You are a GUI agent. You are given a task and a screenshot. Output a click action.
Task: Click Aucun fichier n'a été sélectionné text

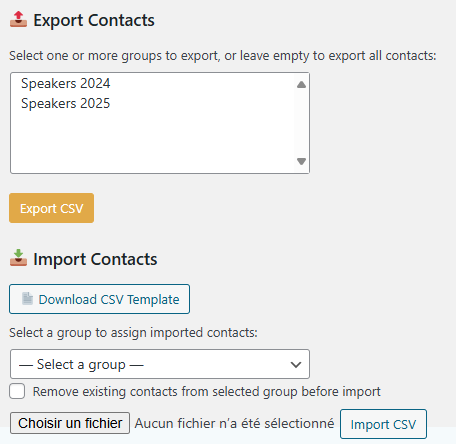tap(234, 423)
